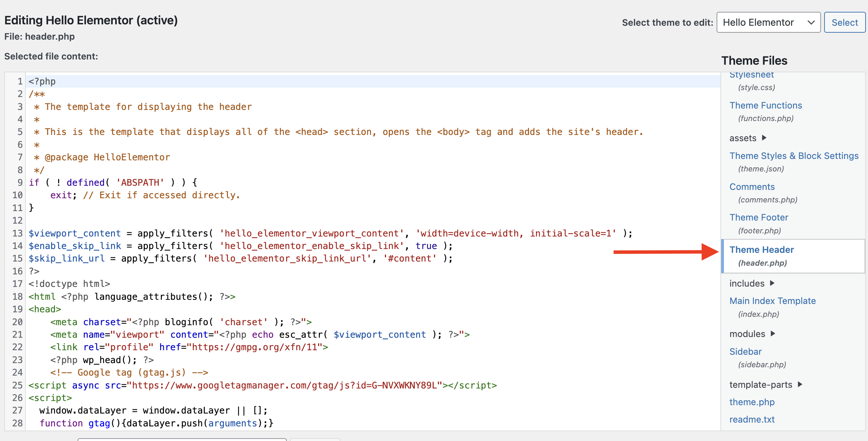Click the 'Google tag (gtag.js)' comment

pyautogui.click(x=129, y=372)
